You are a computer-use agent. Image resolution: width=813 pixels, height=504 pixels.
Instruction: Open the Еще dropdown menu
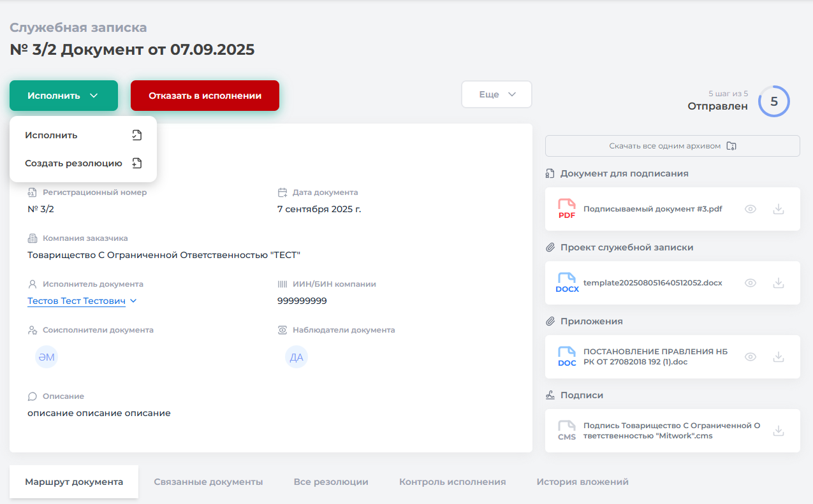click(496, 94)
